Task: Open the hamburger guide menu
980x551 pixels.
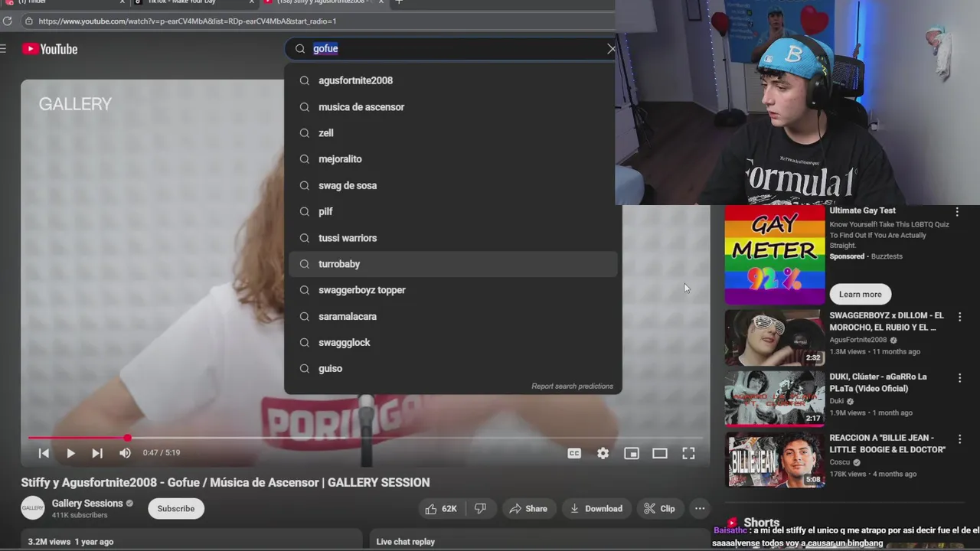Action: (4, 49)
